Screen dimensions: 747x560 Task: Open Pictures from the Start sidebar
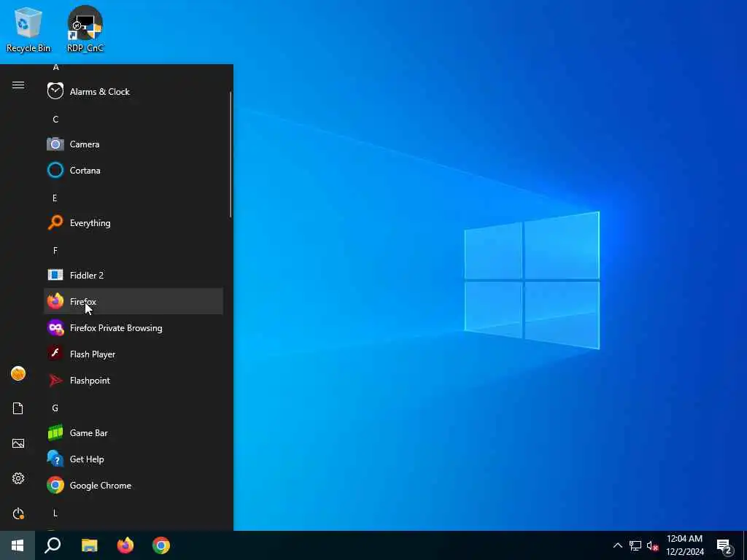18,443
